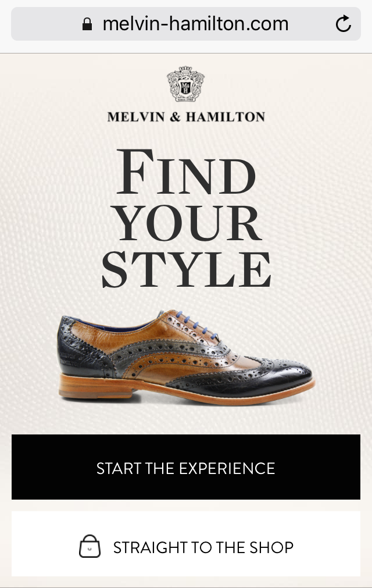Image resolution: width=372 pixels, height=588 pixels.
Task: Click the Melvin & Hamilton brand name text
Action: pos(186,117)
